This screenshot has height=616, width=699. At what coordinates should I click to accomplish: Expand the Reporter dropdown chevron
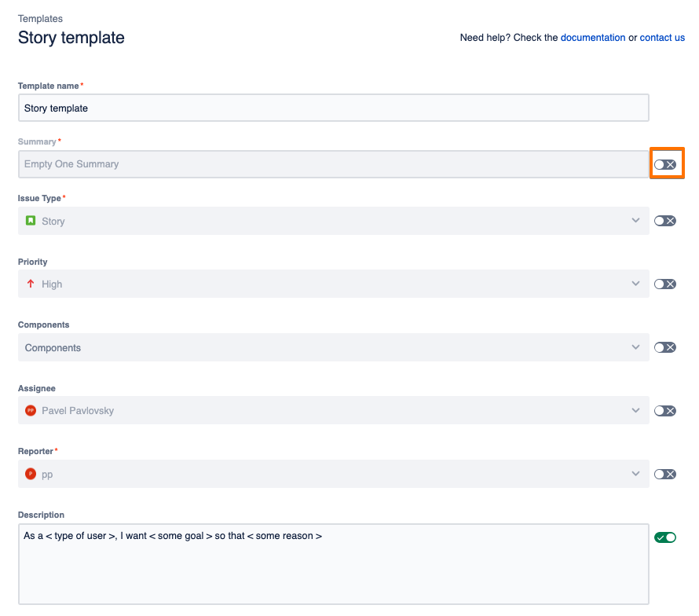tap(636, 474)
